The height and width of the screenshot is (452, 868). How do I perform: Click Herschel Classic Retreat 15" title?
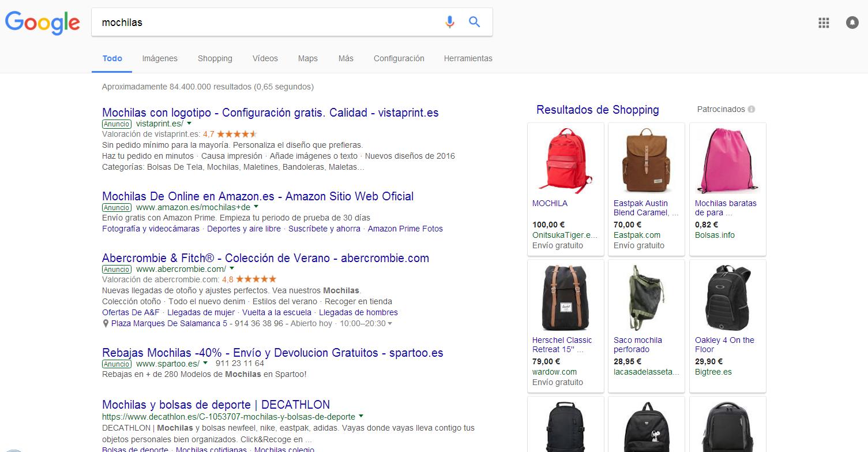pyautogui.click(x=562, y=345)
